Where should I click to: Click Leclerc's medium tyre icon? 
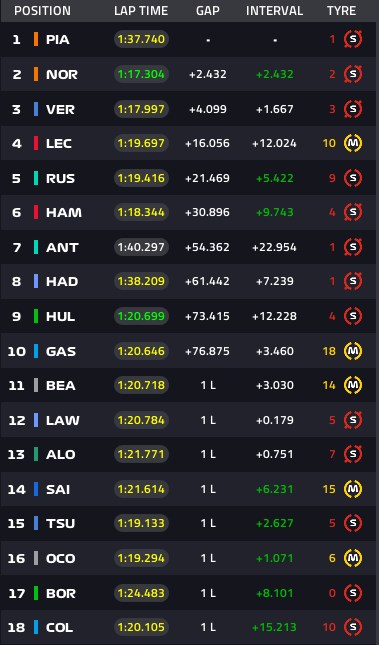353,143
